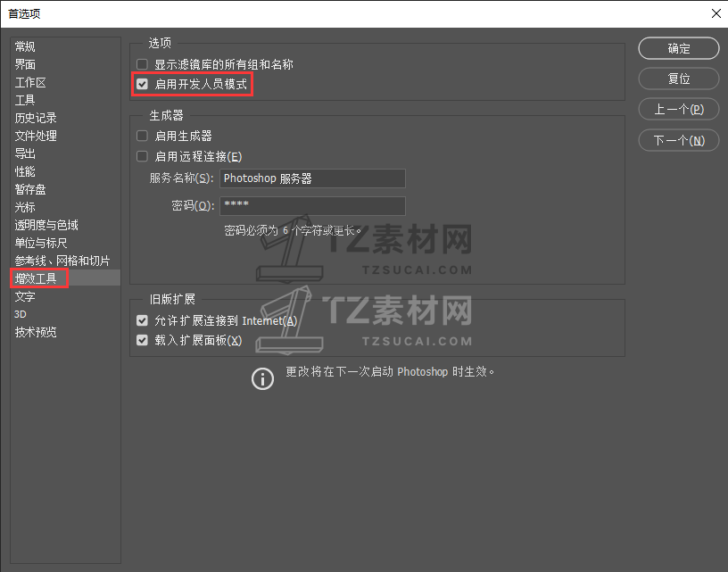The height and width of the screenshot is (572, 728).
Task: Select 暂存盘 in the category list
Action: click(x=30, y=189)
